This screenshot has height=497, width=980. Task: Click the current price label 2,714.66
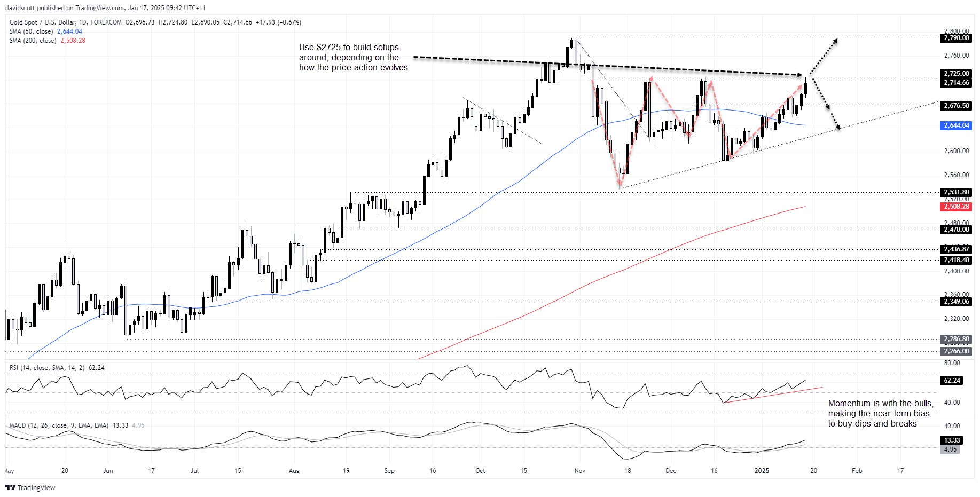(x=956, y=83)
